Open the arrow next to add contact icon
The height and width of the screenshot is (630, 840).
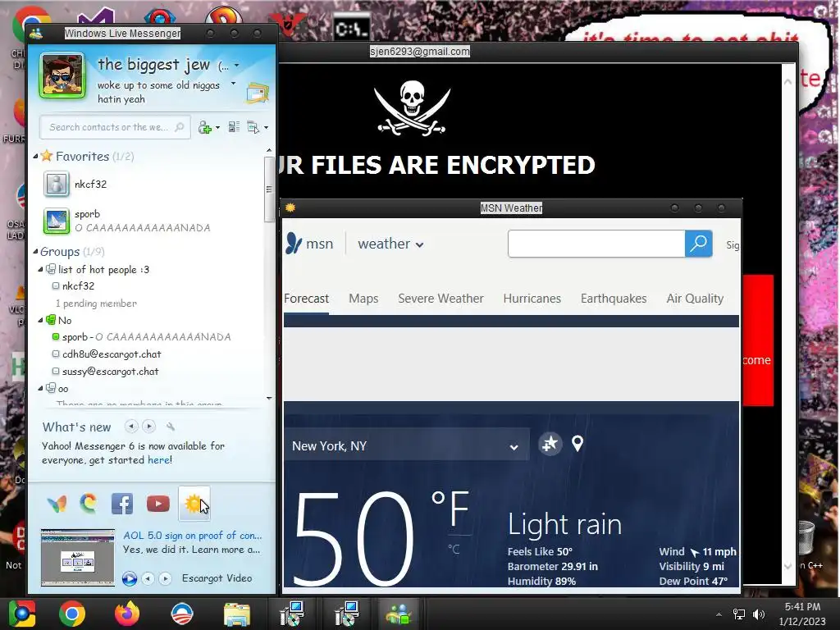pyautogui.click(x=217, y=127)
